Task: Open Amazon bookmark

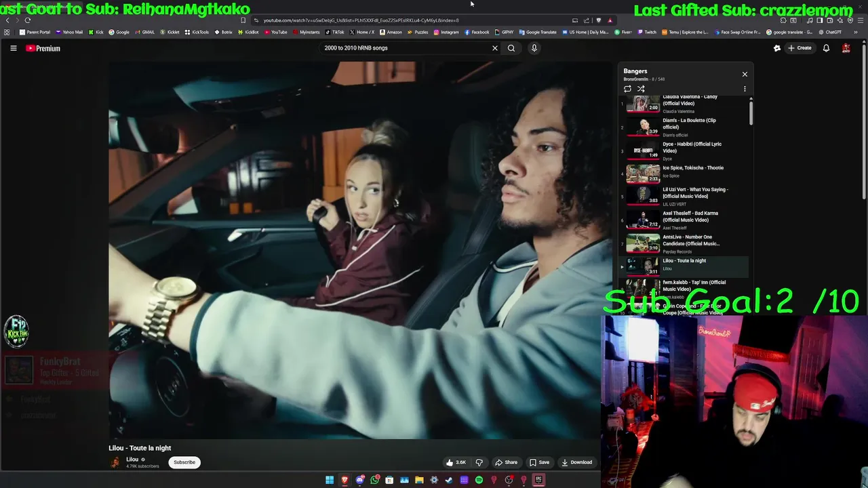Action: (x=391, y=32)
